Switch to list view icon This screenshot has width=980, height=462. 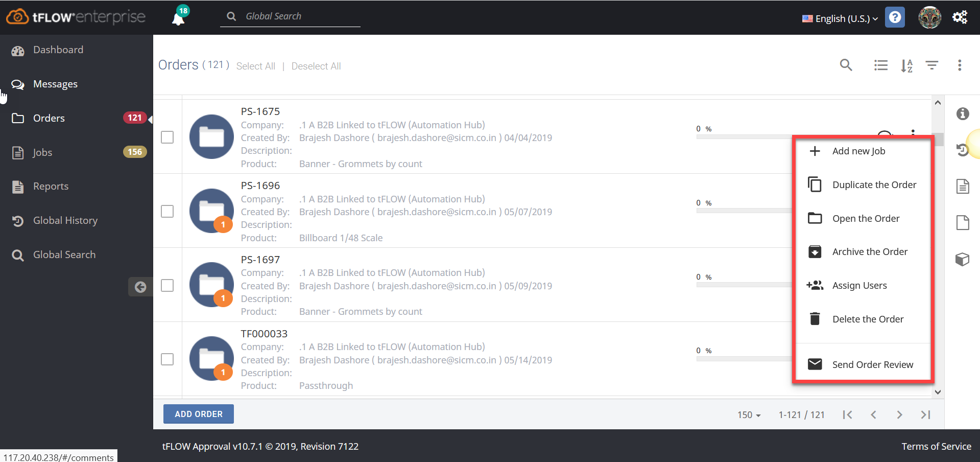click(881, 65)
